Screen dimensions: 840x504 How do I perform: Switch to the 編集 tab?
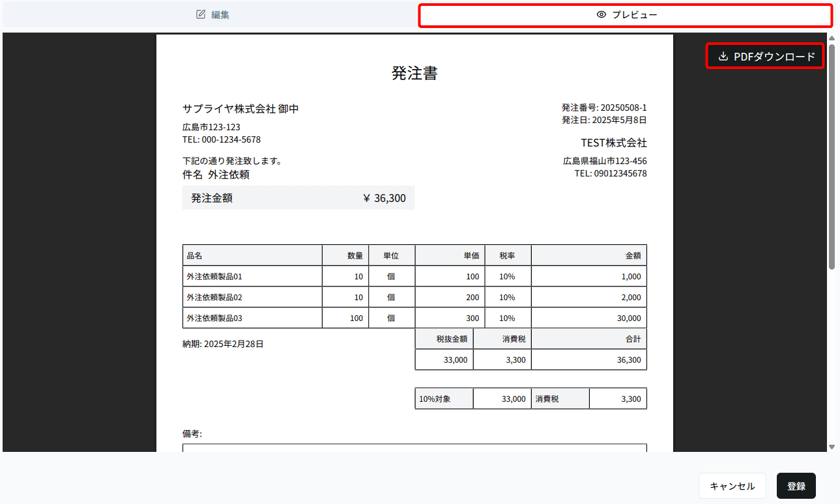point(213,14)
